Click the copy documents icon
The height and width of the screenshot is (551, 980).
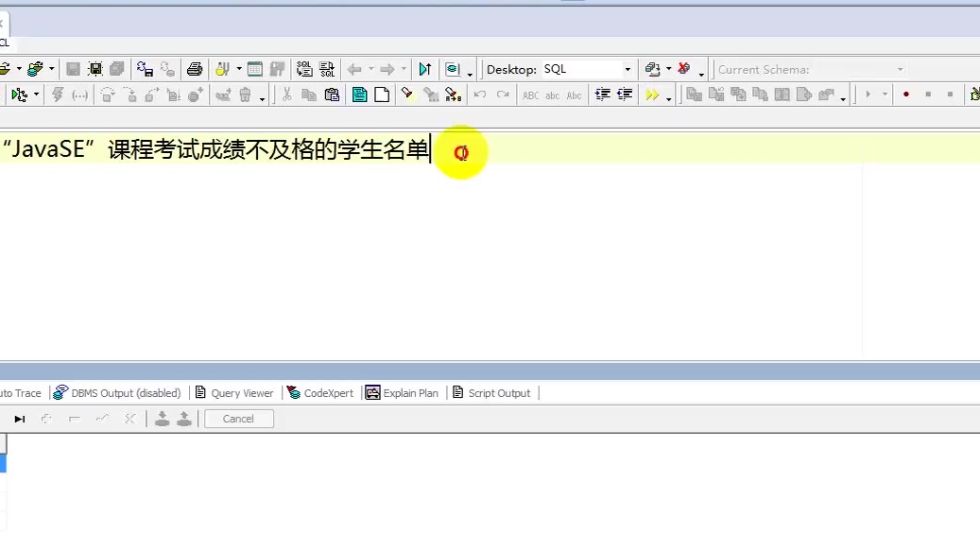(309, 95)
